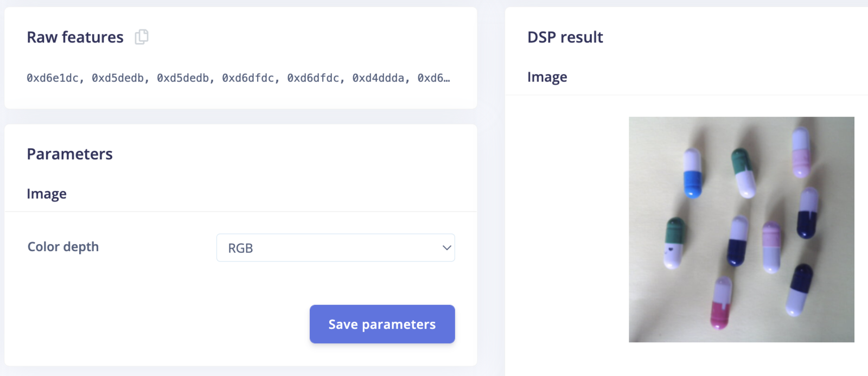The height and width of the screenshot is (376, 868).
Task: Click the Save parameters button
Action: coord(382,324)
